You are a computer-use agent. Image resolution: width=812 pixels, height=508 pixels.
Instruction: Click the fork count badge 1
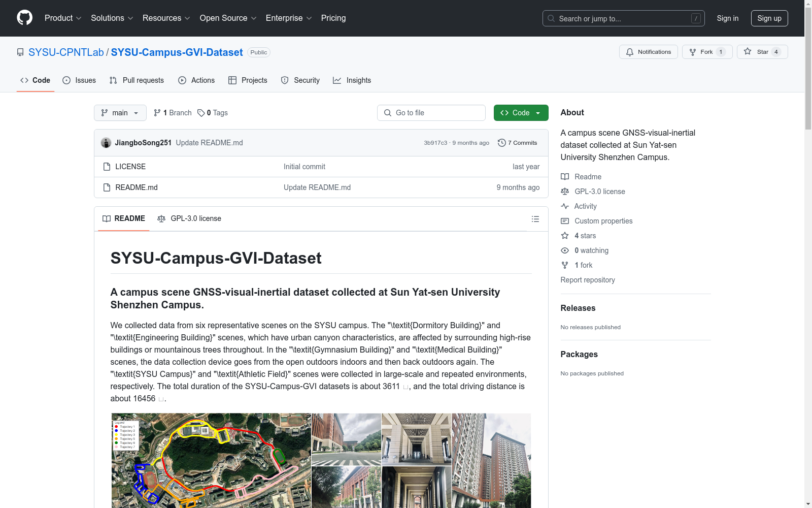[721, 52]
